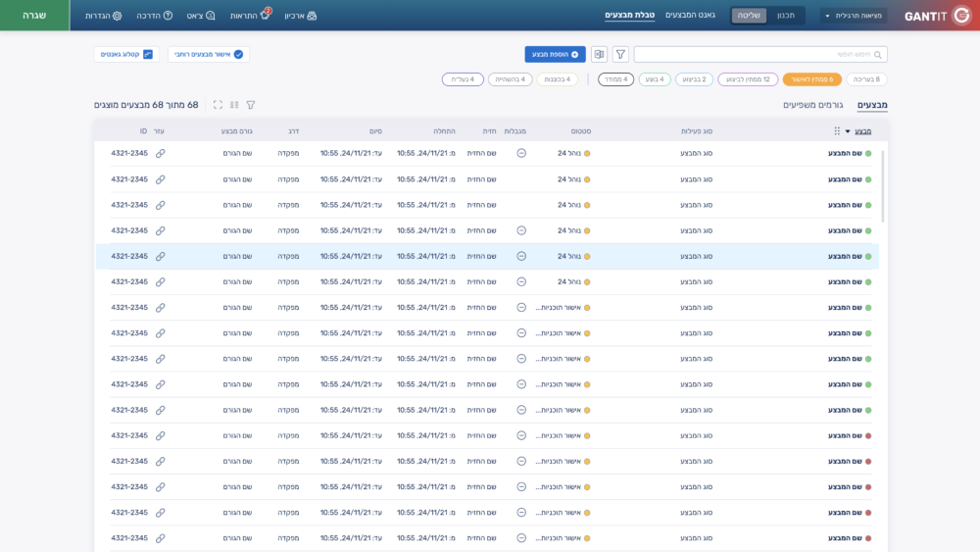
Task: Toggle the 4 בוצע chip
Action: [655, 79]
